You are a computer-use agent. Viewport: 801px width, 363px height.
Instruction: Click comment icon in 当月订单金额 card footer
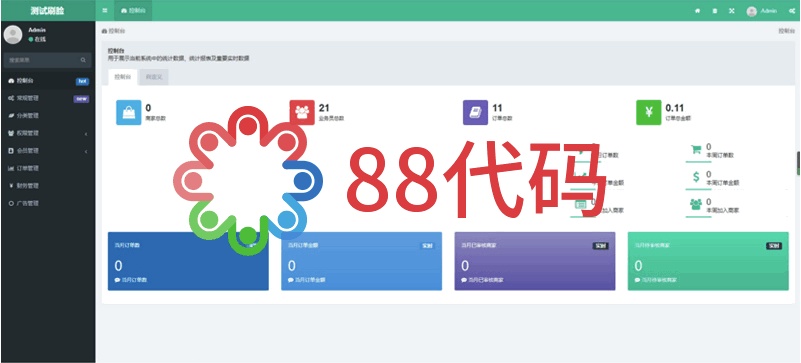click(x=291, y=280)
